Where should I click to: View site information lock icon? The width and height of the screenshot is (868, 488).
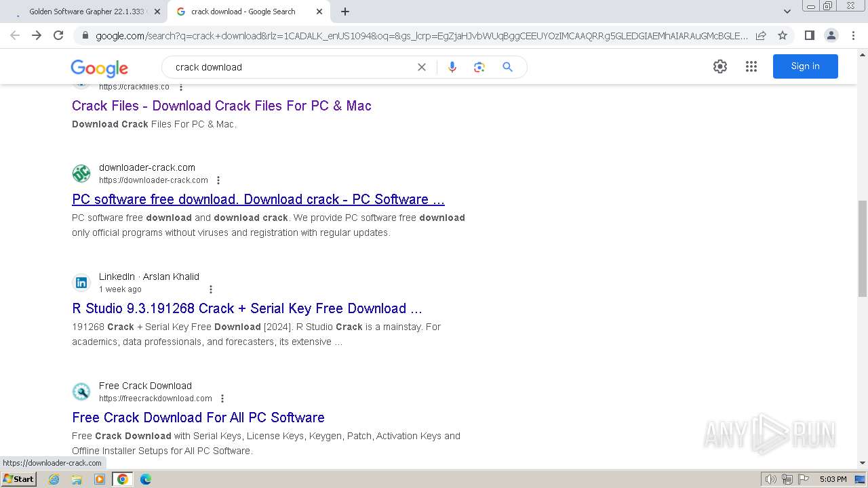coord(85,35)
